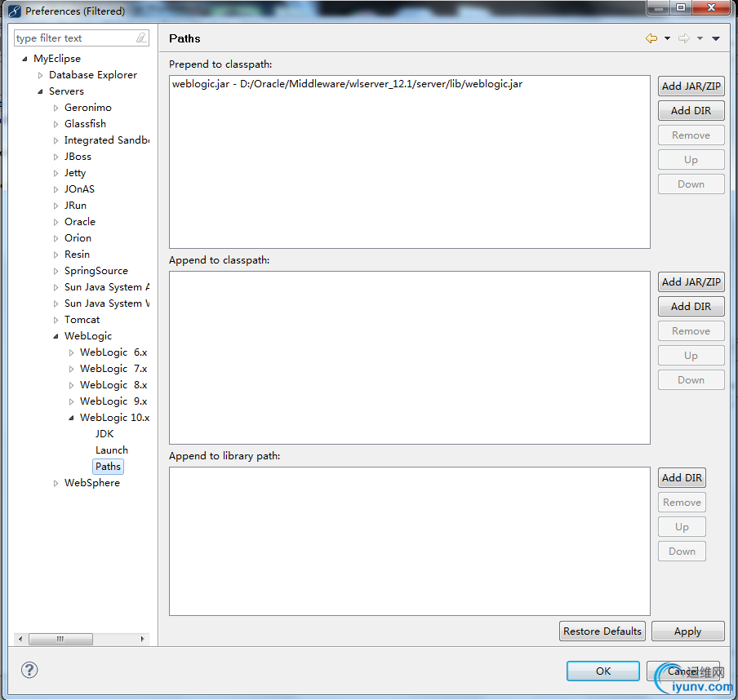Click inside the Append to library path list
Screen dimensions: 738x700
410,541
